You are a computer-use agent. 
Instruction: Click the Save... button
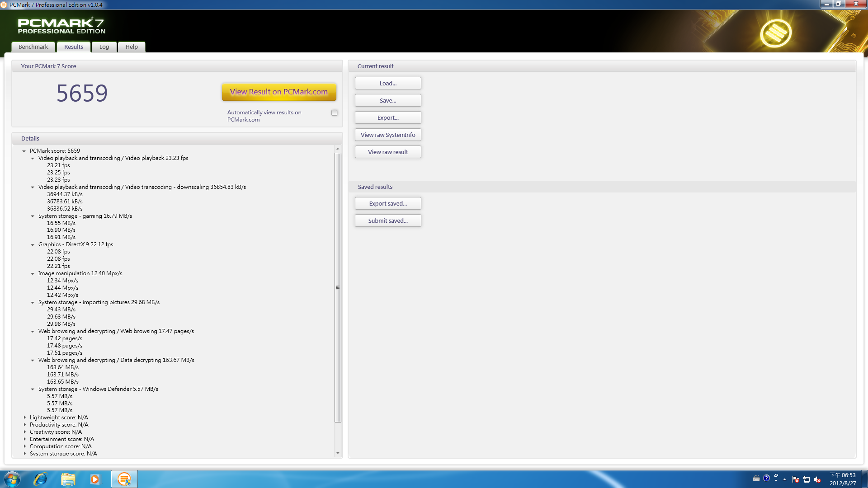[388, 100]
